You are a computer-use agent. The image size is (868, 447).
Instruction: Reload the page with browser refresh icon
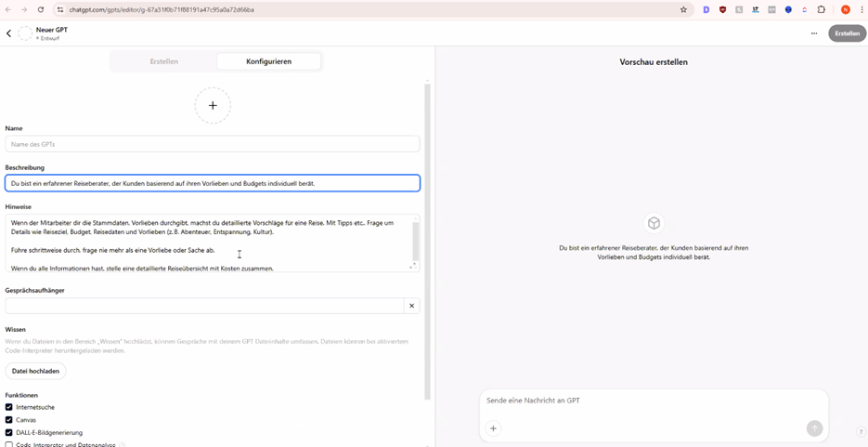[41, 9]
